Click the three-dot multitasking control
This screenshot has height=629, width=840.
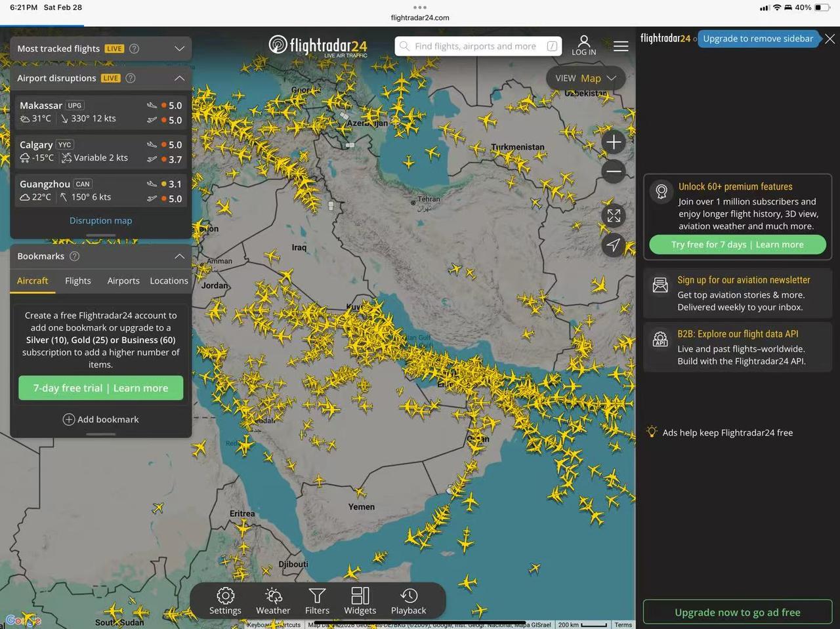(x=420, y=7)
